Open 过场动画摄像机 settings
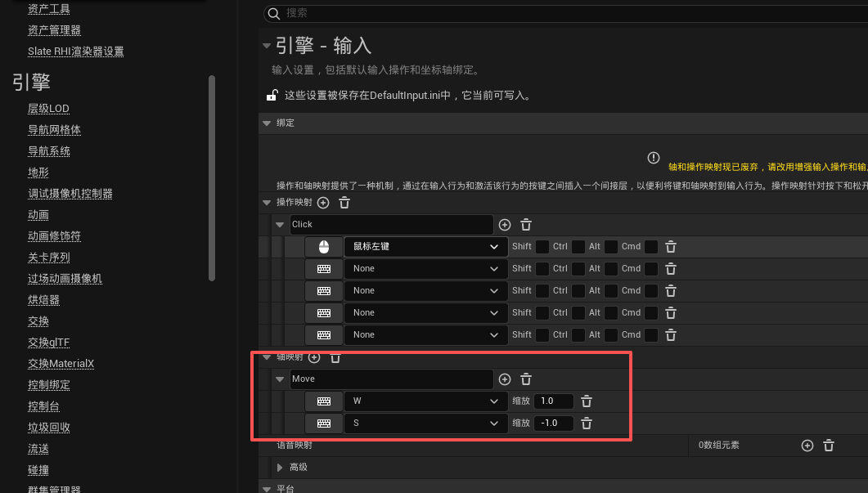The height and width of the screenshot is (493, 868). (x=65, y=278)
